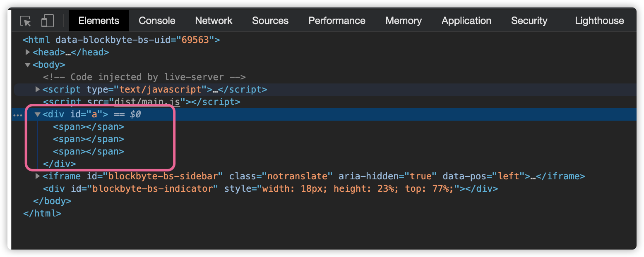
Task: Select the live-server comment node
Action: point(144,77)
